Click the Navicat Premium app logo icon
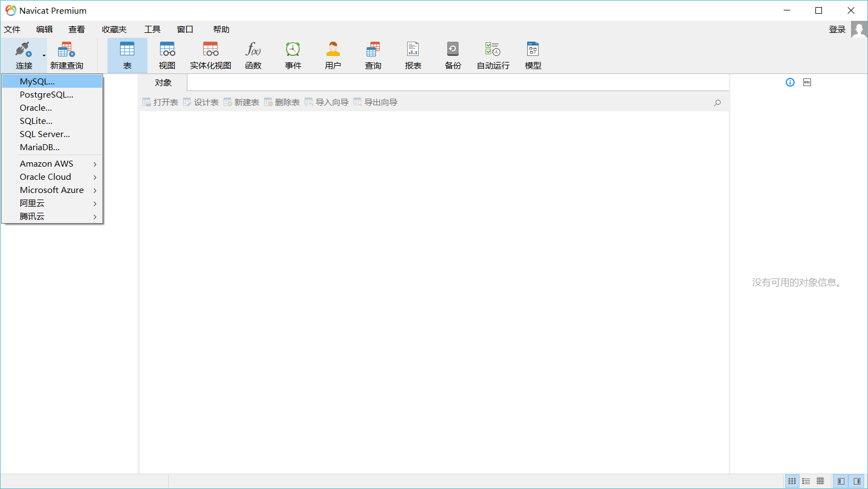This screenshot has height=489, width=868. (10, 10)
